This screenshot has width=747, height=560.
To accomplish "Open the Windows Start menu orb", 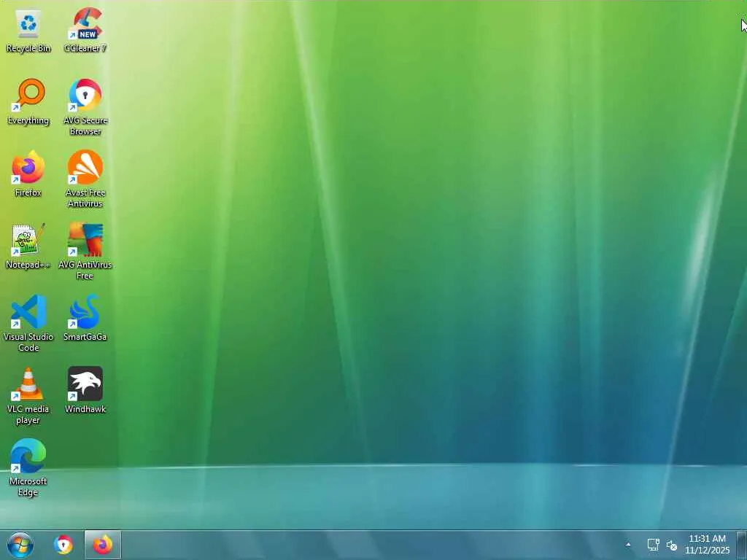I will [x=20, y=545].
